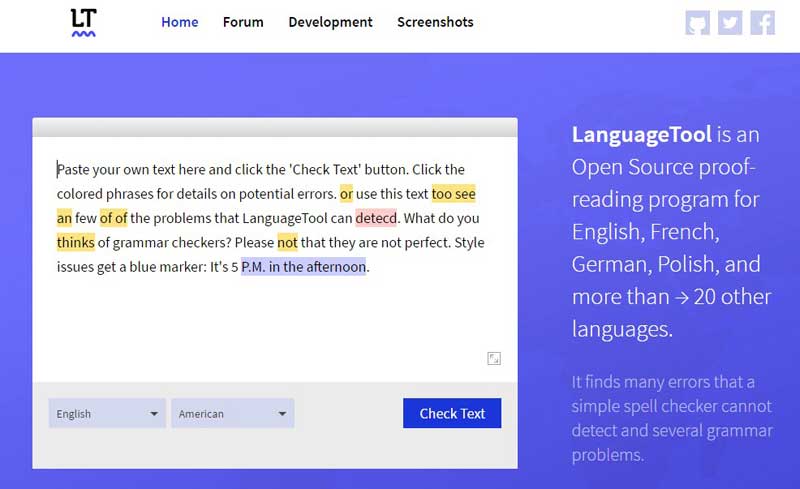Expand the English language dropdown
800x489 pixels.
(107, 413)
